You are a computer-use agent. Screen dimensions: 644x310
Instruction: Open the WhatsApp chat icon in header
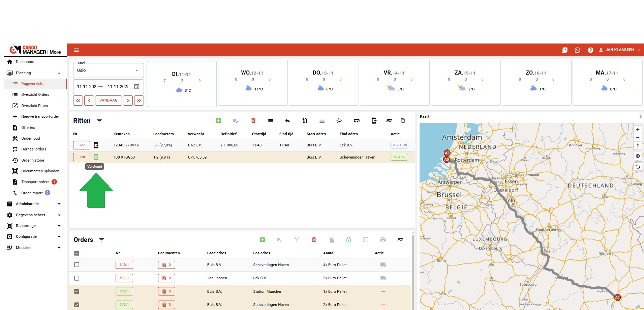click(578, 50)
